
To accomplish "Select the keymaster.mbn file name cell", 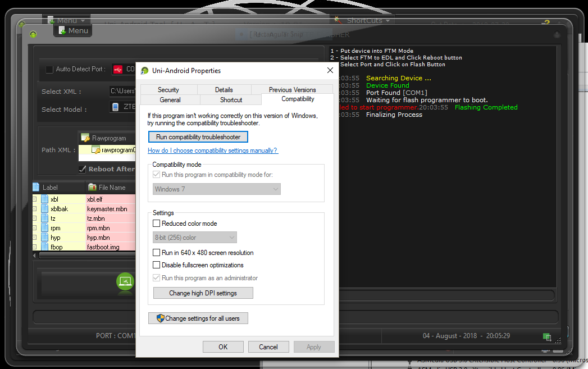I will click(x=111, y=209).
